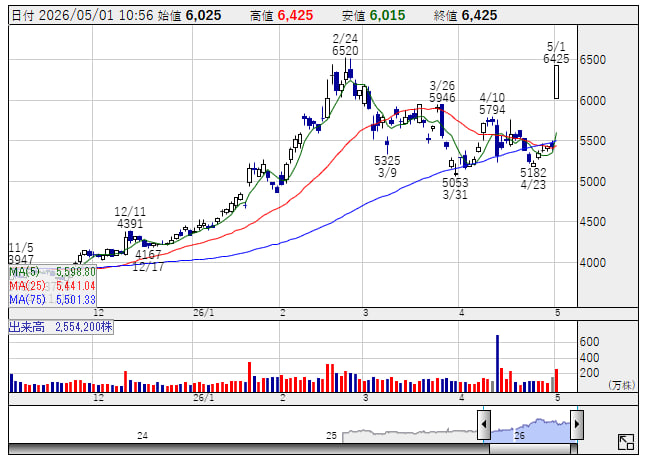Click the 12/11 4391 peak label

pyautogui.click(x=130, y=218)
